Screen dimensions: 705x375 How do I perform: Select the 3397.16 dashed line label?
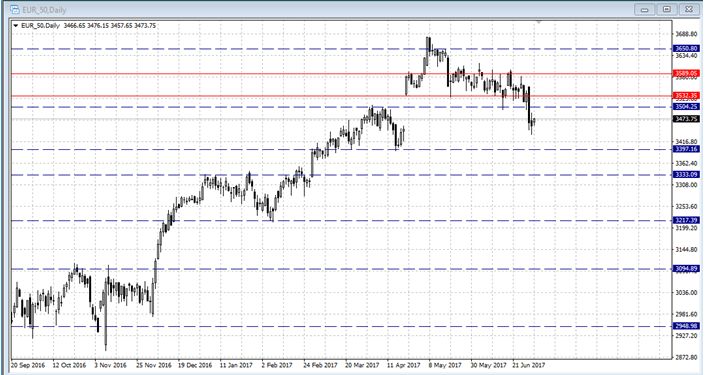(686, 149)
